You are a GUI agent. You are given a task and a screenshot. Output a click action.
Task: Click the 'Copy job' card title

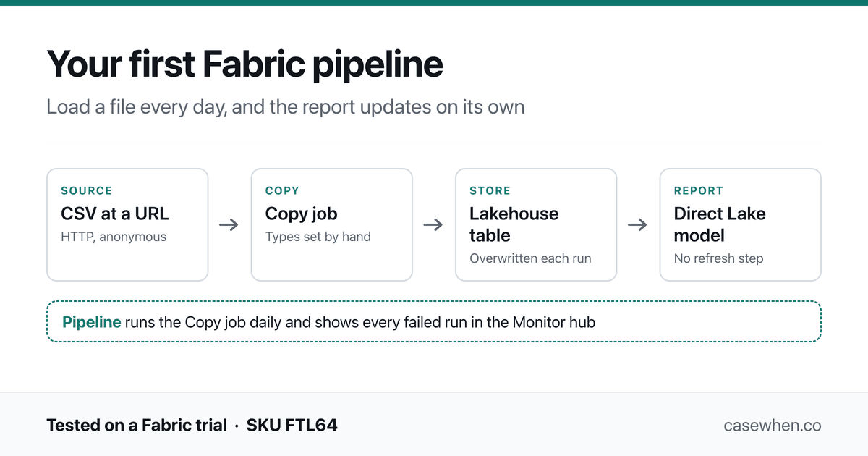[x=302, y=214]
